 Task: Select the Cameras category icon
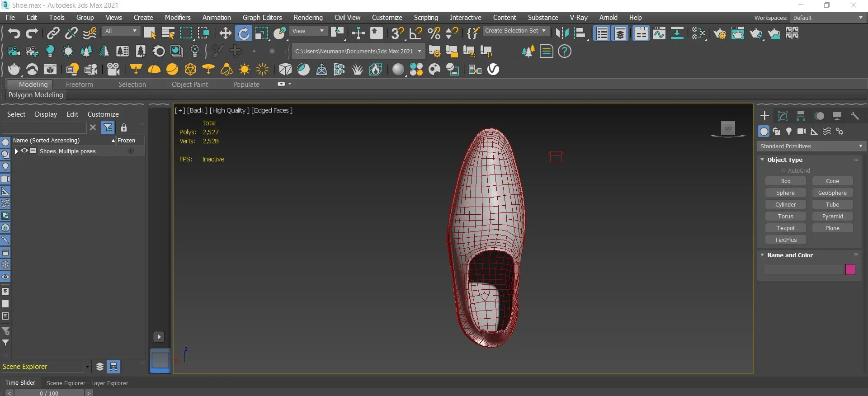802,131
